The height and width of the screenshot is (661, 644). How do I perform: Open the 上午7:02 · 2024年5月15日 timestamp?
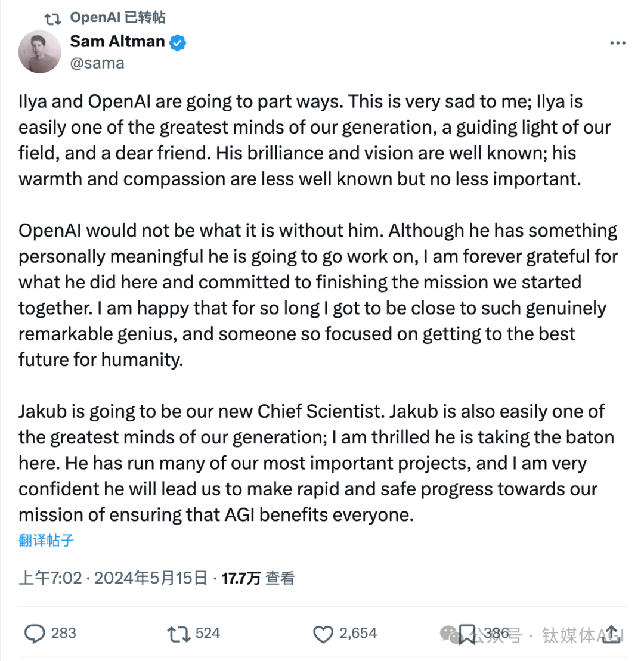click(x=113, y=578)
